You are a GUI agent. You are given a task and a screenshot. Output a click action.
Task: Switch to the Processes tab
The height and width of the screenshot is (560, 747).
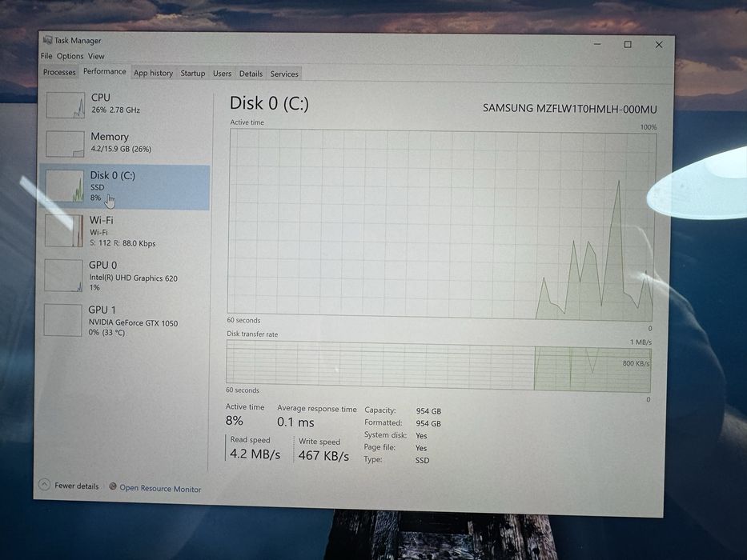tap(59, 72)
